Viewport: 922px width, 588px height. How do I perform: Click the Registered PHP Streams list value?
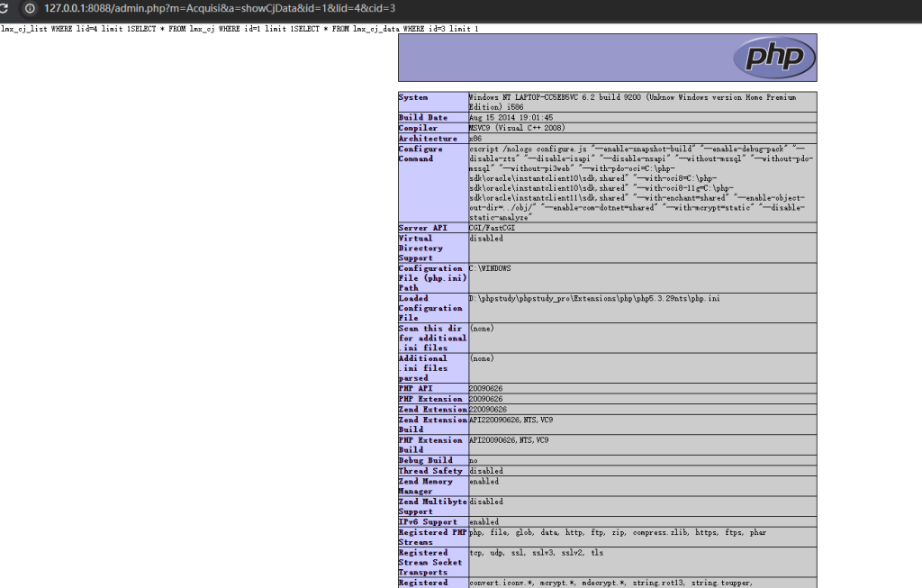(618, 532)
